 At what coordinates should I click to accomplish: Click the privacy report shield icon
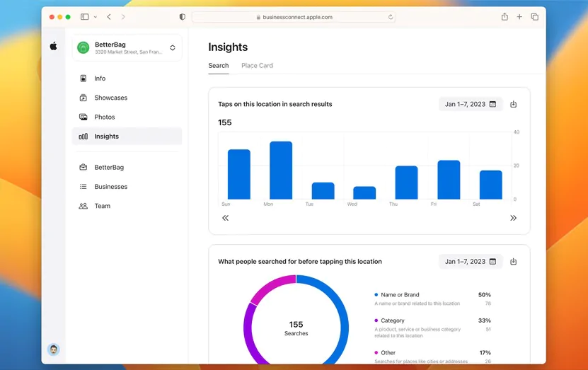point(183,17)
